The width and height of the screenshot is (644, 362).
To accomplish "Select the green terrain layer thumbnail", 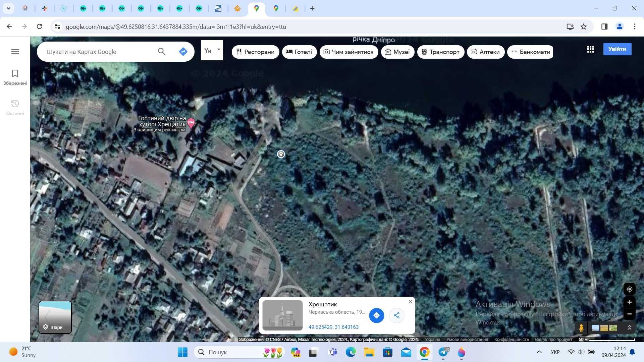I will 613,328.
